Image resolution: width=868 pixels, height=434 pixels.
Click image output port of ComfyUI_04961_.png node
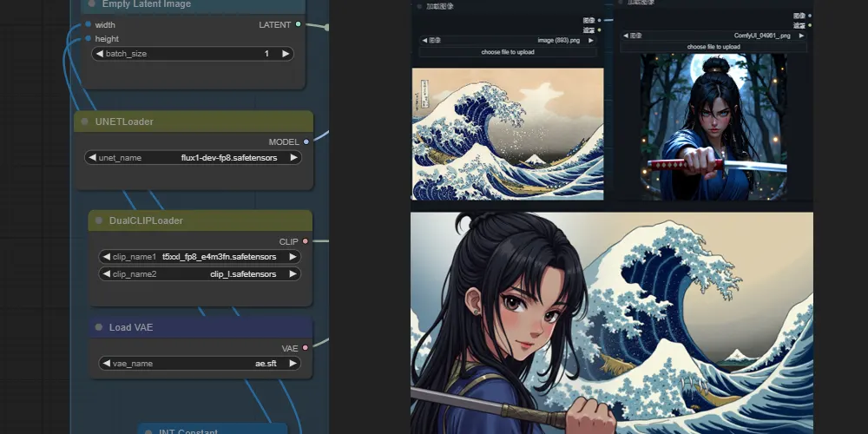tap(809, 16)
